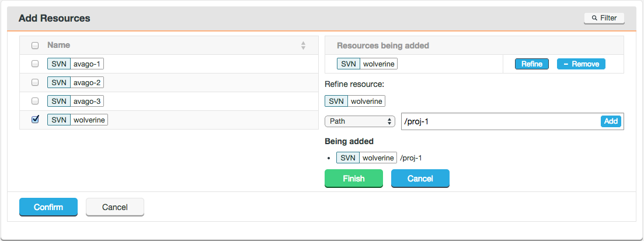
Task: Check the avago-3 checkbox
Action: [x=35, y=100]
